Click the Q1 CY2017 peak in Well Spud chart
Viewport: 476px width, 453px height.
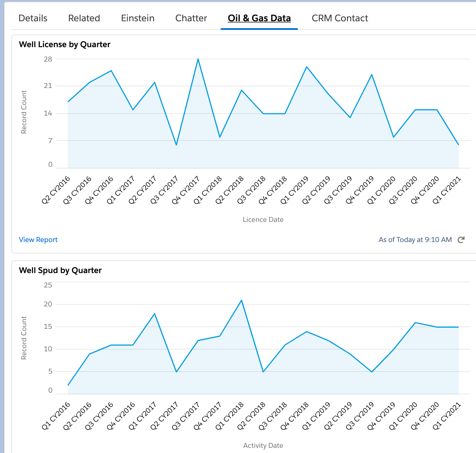(155, 314)
